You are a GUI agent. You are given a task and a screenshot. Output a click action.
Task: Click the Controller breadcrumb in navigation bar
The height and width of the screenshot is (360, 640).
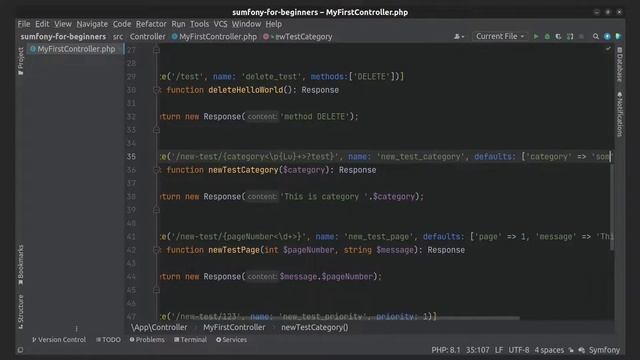point(147,37)
